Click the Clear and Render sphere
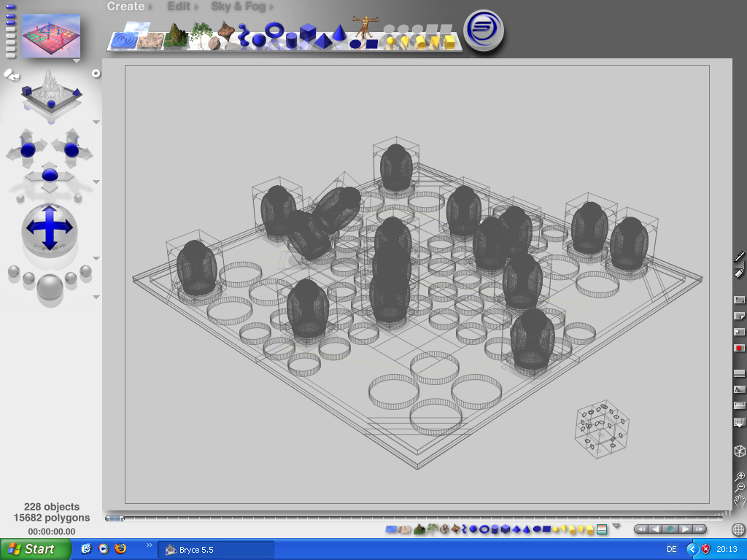Viewport: 747px width, 560px height. tap(86, 271)
